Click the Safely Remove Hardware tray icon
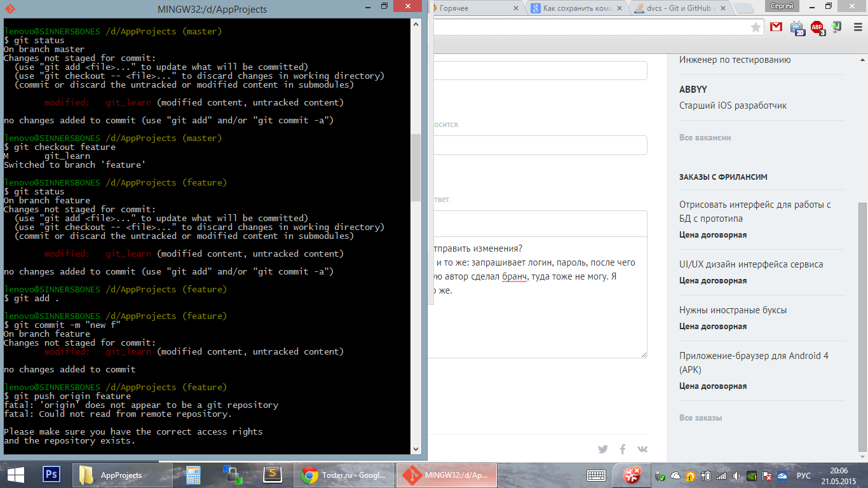The image size is (868, 488). (661, 475)
